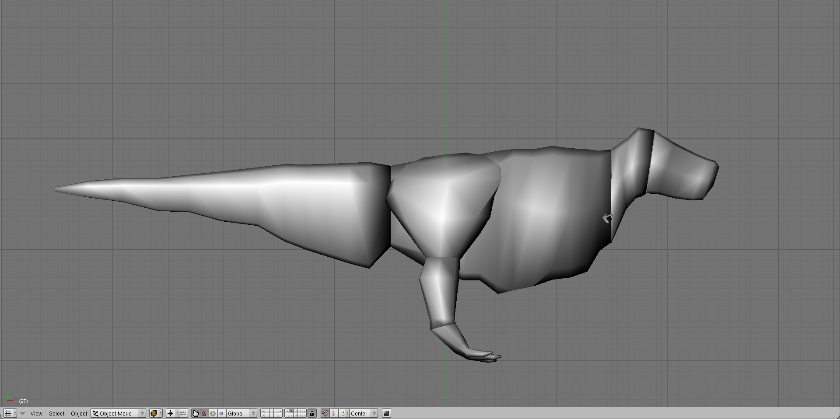The width and height of the screenshot is (840, 419).
Task: Select the rotate manipulator circle icon
Action: tap(213, 413)
